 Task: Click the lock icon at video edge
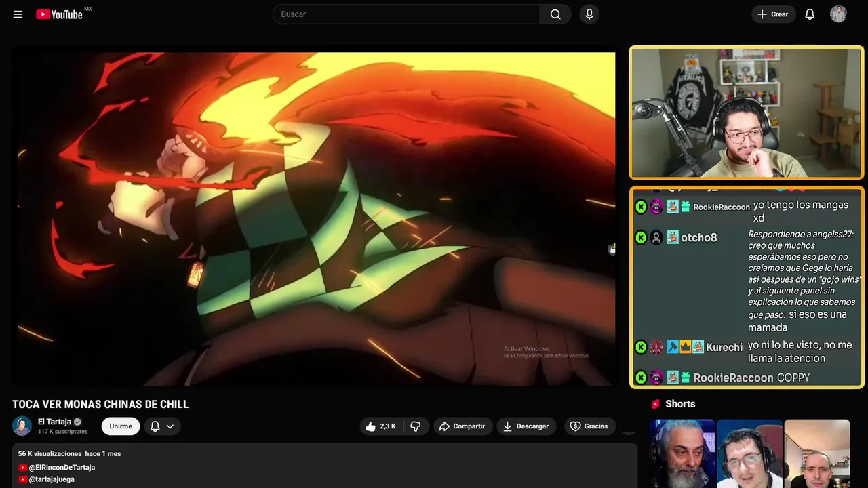(x=612, y=249)
